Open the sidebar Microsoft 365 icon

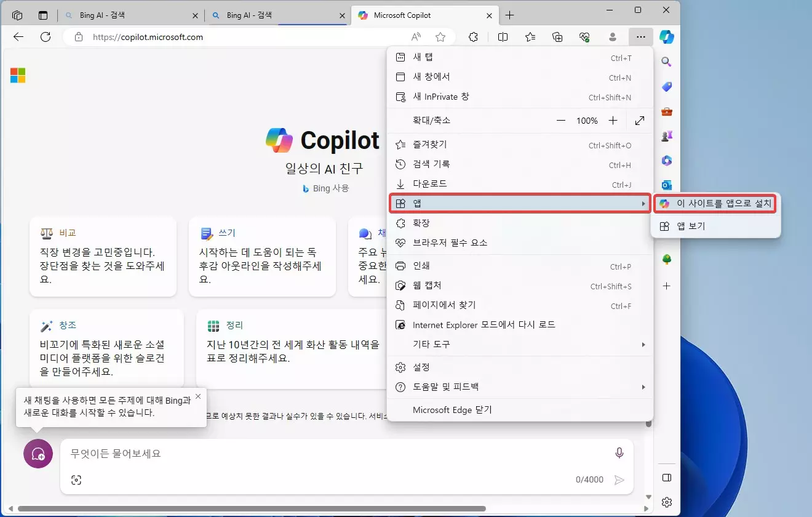coord(666,161)
